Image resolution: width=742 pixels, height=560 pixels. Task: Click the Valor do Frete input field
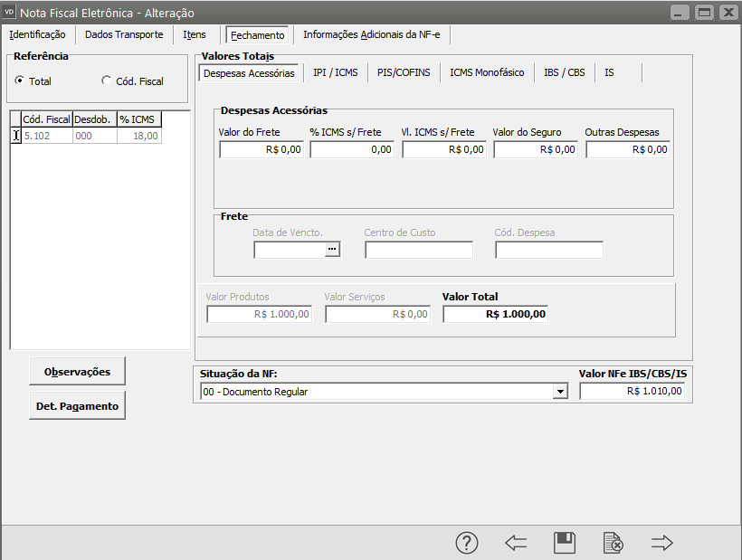click(261, 149)
